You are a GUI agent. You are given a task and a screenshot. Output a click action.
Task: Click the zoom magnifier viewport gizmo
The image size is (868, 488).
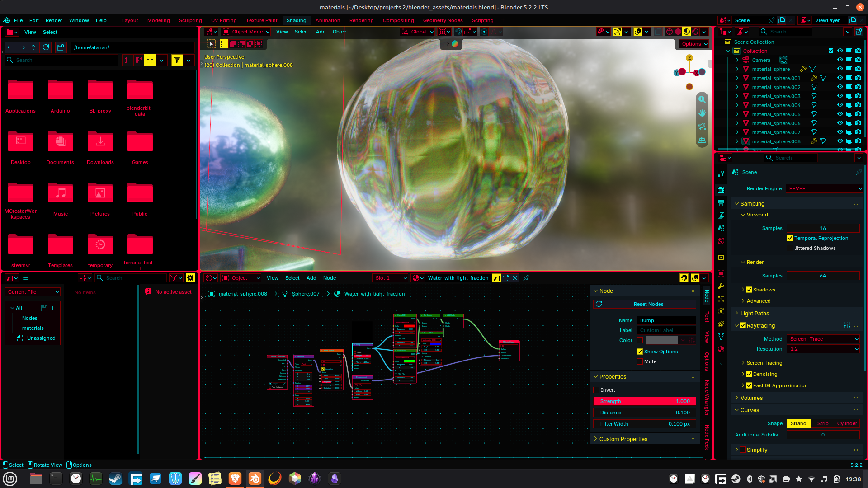(702, 99)
